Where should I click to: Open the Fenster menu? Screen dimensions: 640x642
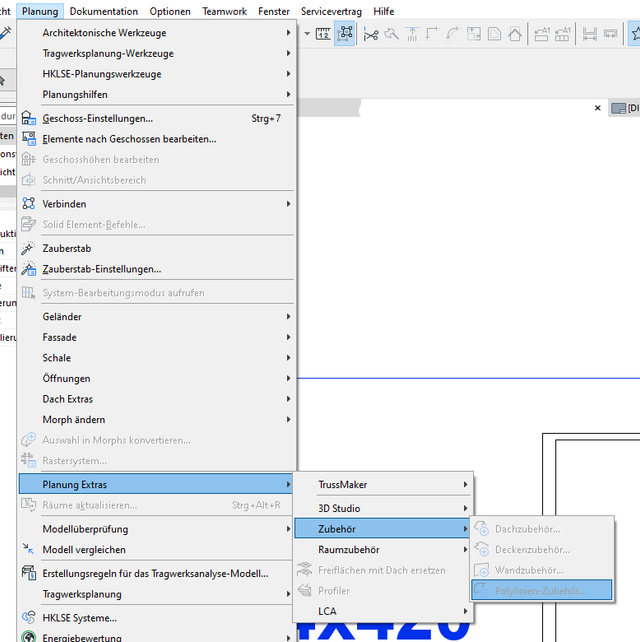click(x=274, y=11)
